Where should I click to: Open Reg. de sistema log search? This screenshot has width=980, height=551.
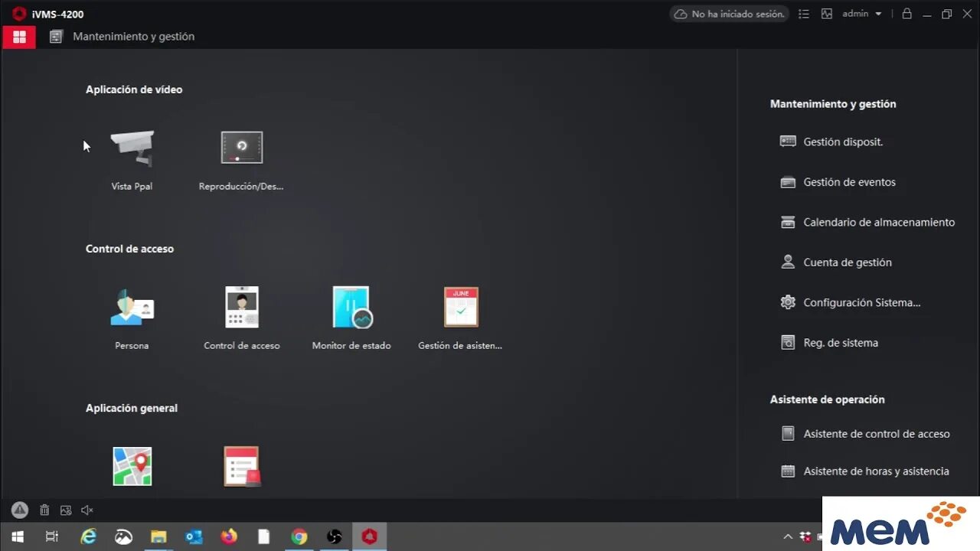829,343
